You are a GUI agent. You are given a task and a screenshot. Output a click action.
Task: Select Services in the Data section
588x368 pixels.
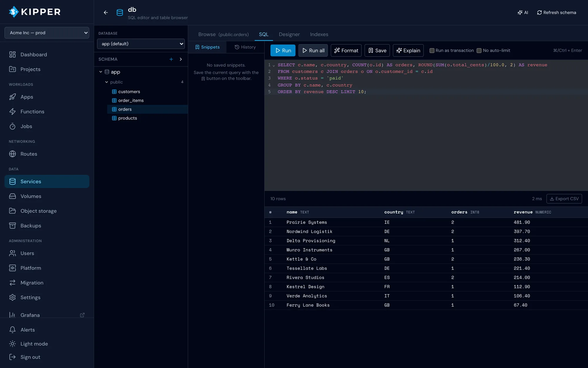point(47,182)
